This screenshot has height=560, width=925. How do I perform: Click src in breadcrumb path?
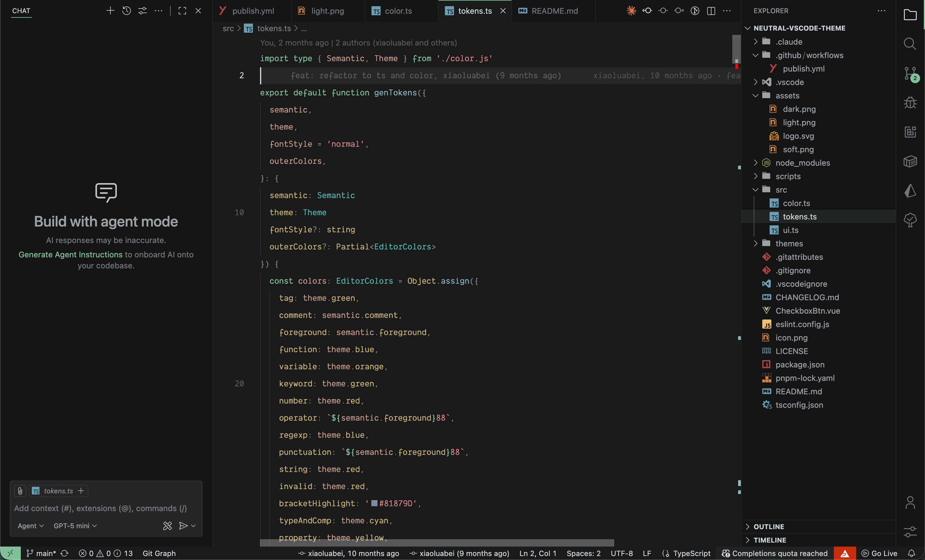coord(228,28)
